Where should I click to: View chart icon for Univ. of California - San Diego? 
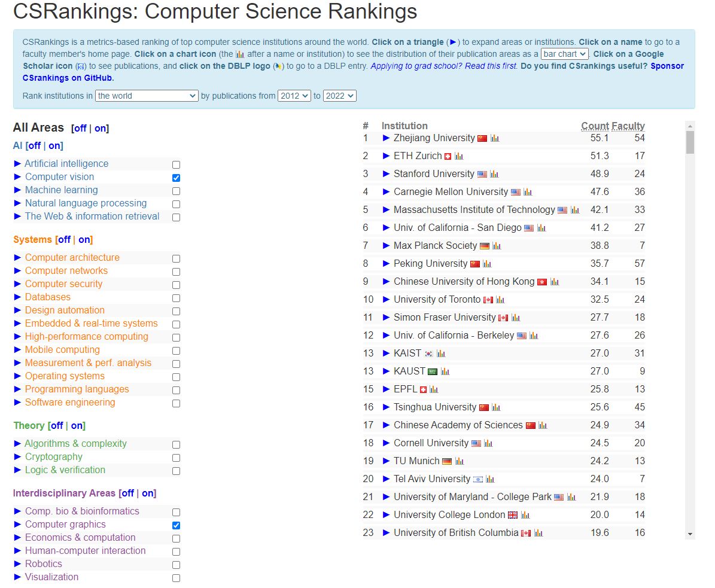[541, 228]
